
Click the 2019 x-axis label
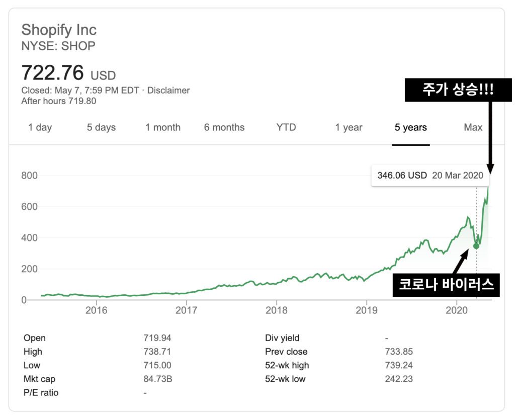pyautogui.click(x=367, y=310)
